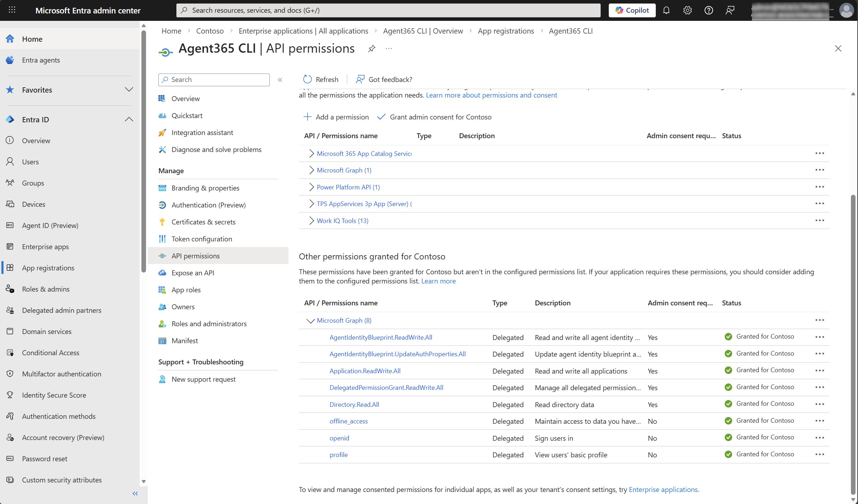Open ellipsis menu for Power Platform API row
The height and width of the screenshot is (504, 858).
(819, 187)
